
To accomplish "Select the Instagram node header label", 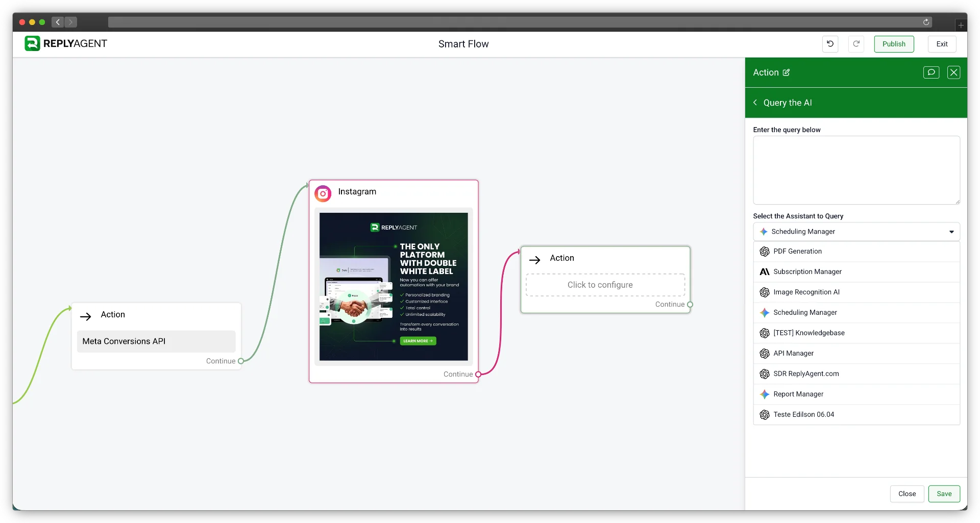I will (x=357, y=192).
